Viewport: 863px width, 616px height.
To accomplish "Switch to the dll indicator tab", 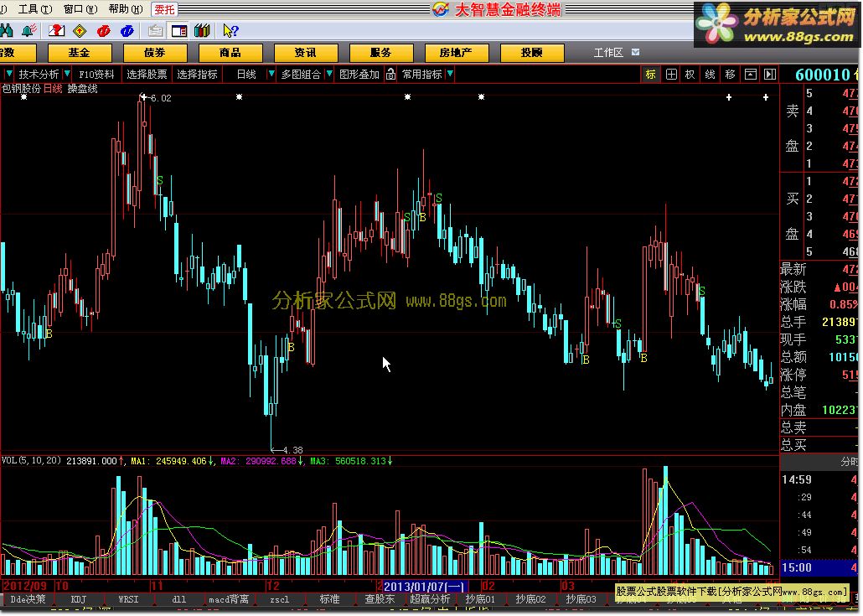I will 178,599.
